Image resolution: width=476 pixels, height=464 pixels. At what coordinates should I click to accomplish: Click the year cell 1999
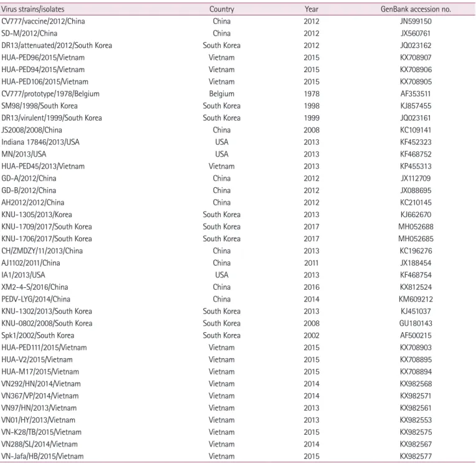click(x=312, y=118)
